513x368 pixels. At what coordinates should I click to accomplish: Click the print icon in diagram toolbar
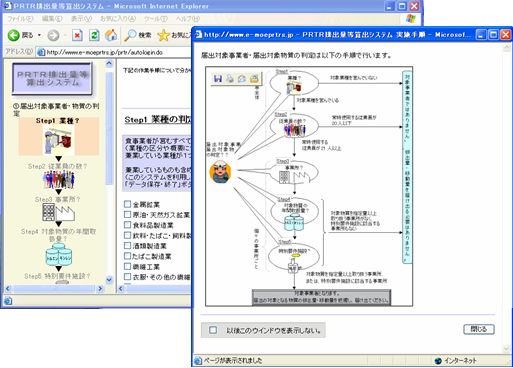(x=230, y=79)
